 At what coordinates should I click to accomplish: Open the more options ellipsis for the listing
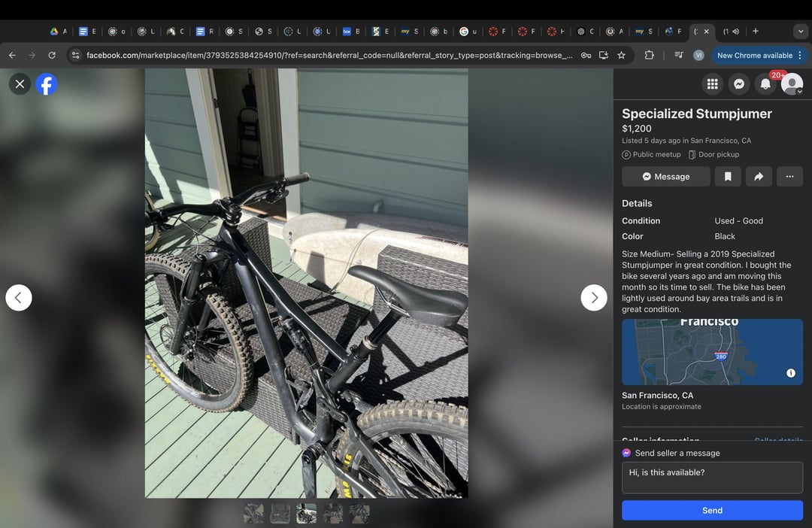789,177
